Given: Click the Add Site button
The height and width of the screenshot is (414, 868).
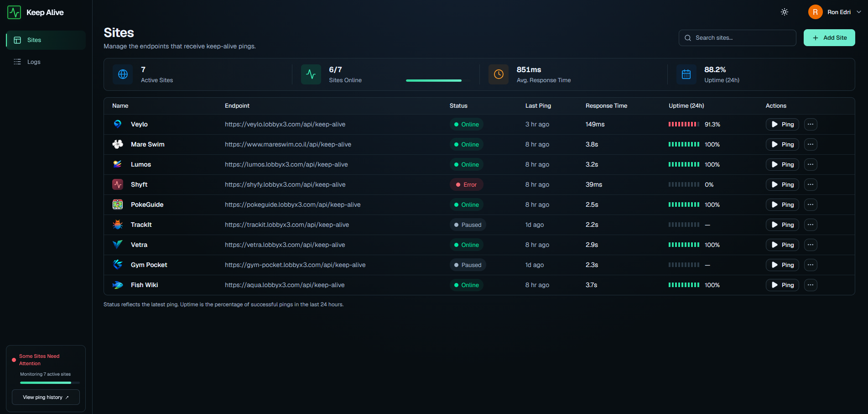Looking at the screenshot, I should [x=829, y=38].
